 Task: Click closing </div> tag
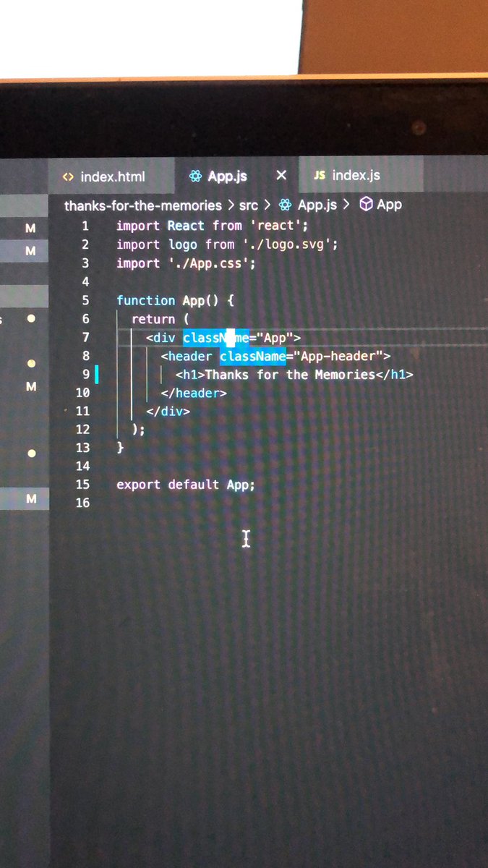point(168,411)
